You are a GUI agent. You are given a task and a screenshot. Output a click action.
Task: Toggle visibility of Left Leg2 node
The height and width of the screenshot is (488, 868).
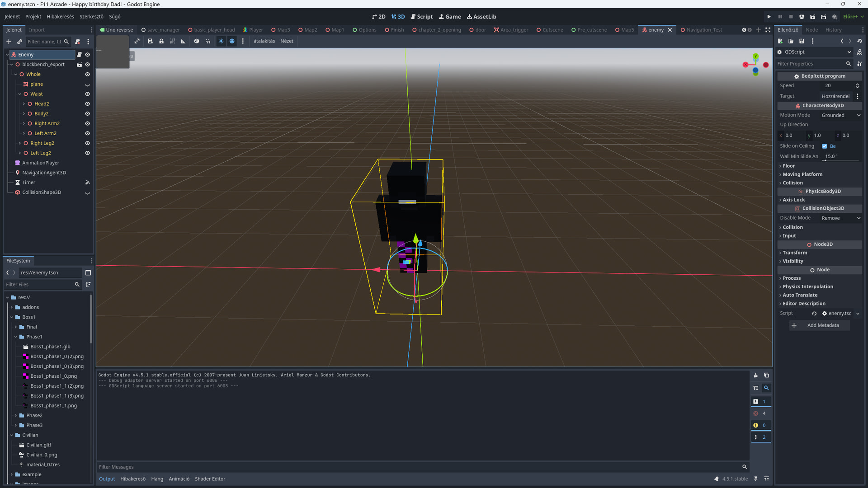(87, 153)
